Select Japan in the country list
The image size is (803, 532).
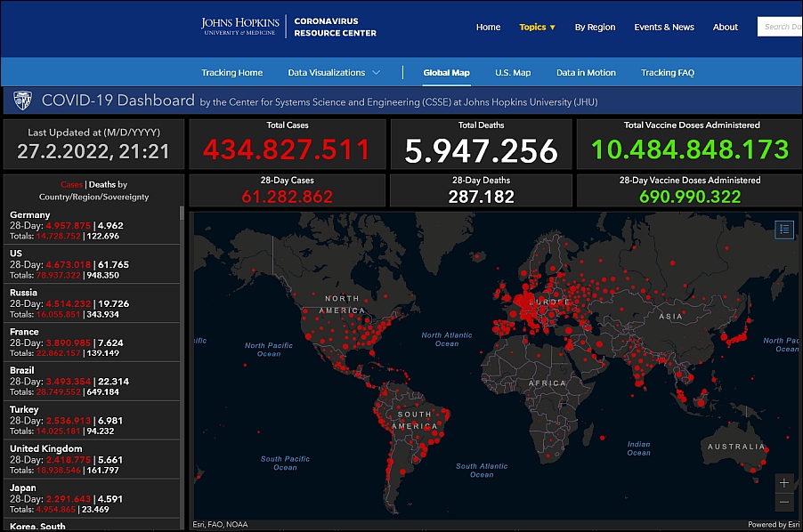92,499
